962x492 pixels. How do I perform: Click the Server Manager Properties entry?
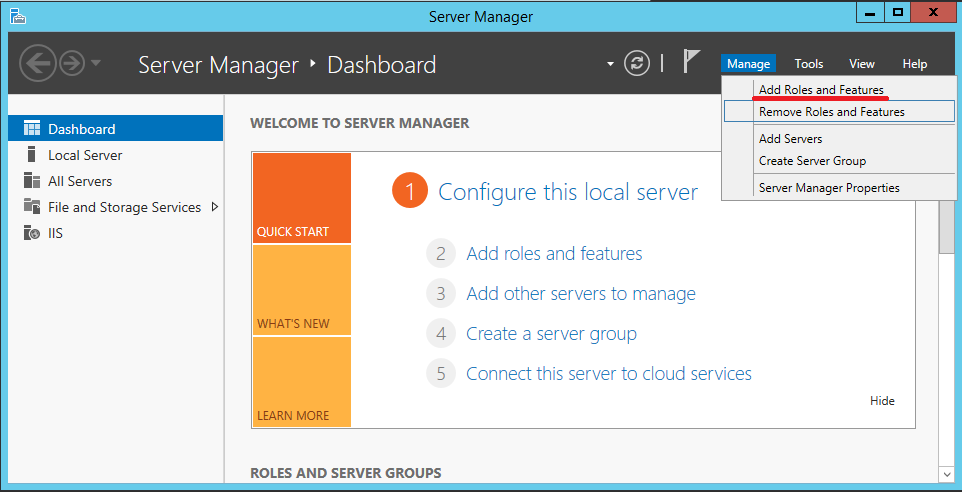click(829, 188)
